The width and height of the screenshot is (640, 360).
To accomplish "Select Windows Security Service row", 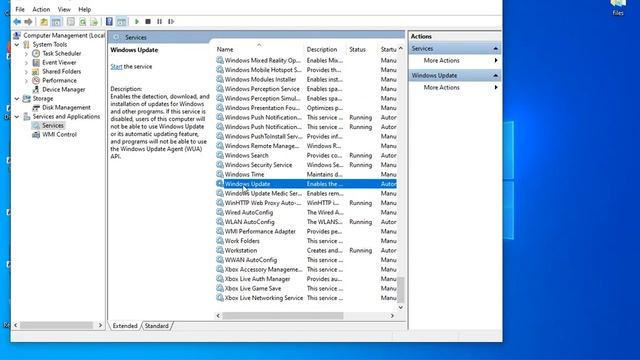I will point(306,165).
